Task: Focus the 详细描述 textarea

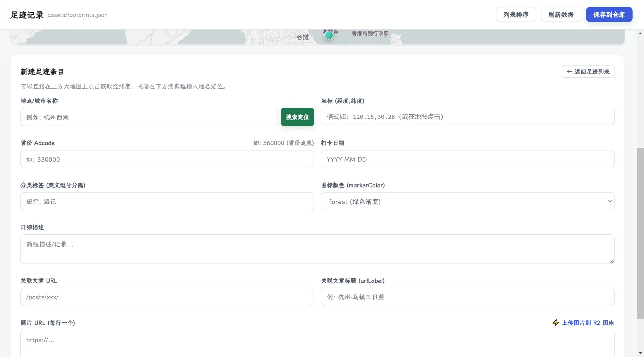Action: (317, 249)
